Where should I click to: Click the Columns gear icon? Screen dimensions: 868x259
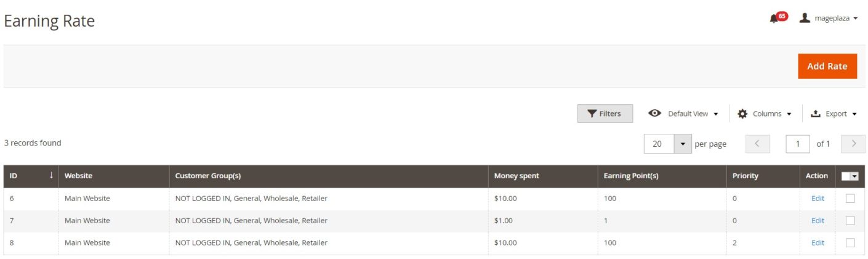pyautogui.click(x=742, y=113)
